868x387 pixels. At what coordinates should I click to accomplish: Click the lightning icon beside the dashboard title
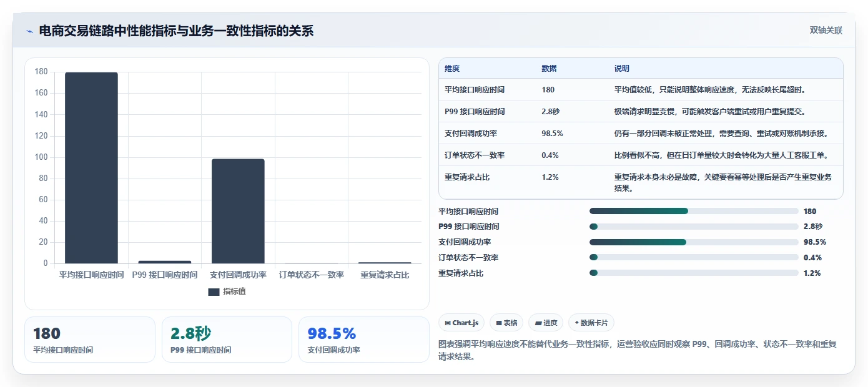29,31
